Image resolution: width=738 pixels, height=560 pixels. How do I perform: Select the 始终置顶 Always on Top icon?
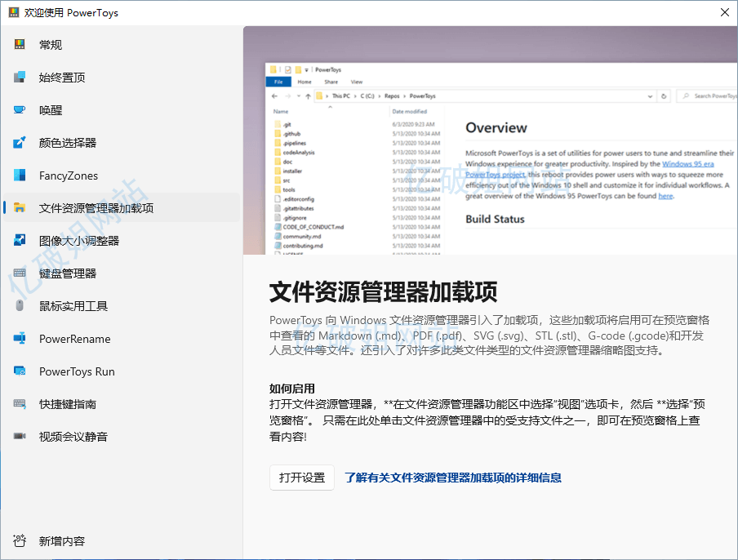point(20,78)
